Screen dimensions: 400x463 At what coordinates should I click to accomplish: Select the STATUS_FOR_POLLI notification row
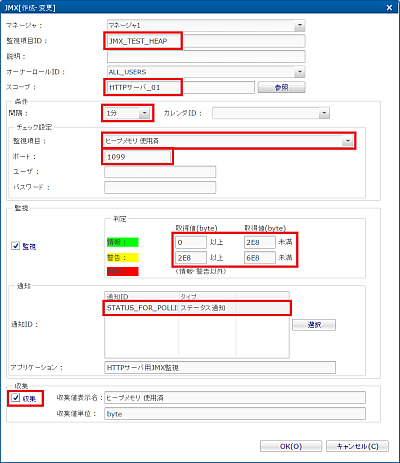pyautogui.click(x=197, y=308)
